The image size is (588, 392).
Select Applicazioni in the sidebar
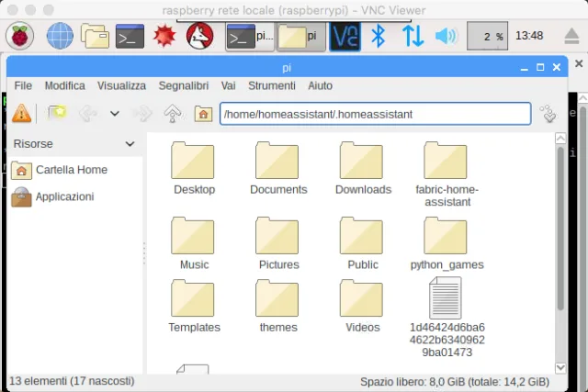point(64,196)
